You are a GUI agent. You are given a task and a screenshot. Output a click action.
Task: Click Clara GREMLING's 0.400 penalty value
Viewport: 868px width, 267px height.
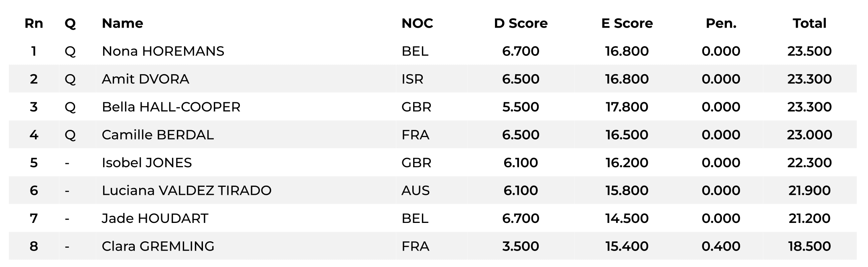(721, 246)
